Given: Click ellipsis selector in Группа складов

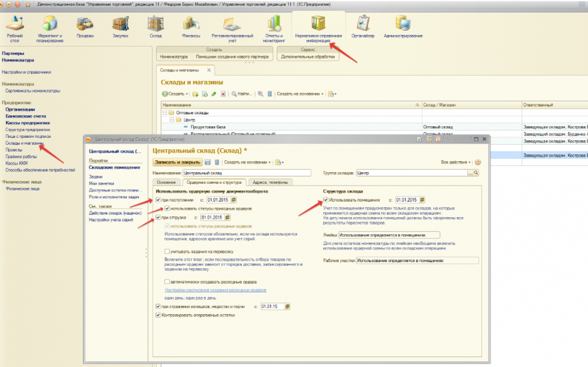Looking at the screenshot, I should tap(470, 173).
